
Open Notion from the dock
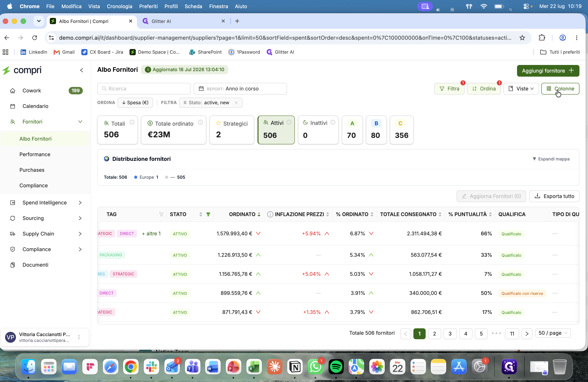click(x=295, y=366)
